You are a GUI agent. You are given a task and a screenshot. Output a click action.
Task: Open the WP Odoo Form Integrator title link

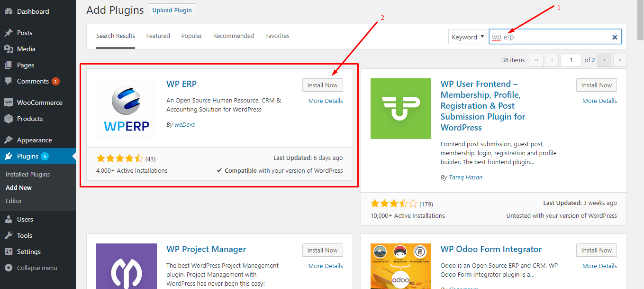(491, 250)
